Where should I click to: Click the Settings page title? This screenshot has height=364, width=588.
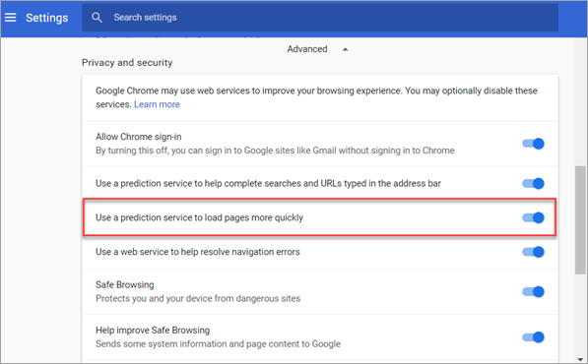[x=47, y=18]
